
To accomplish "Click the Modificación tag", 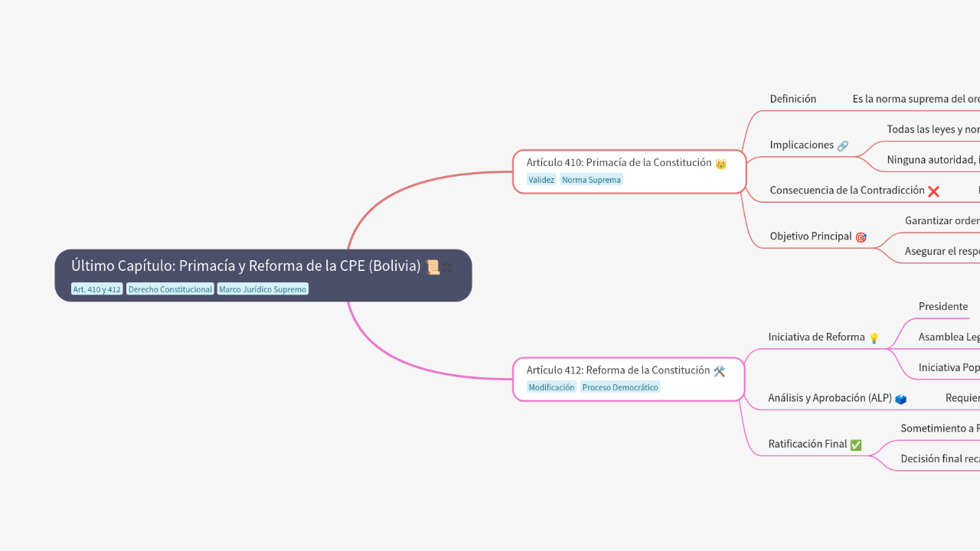I will (551, 386).
